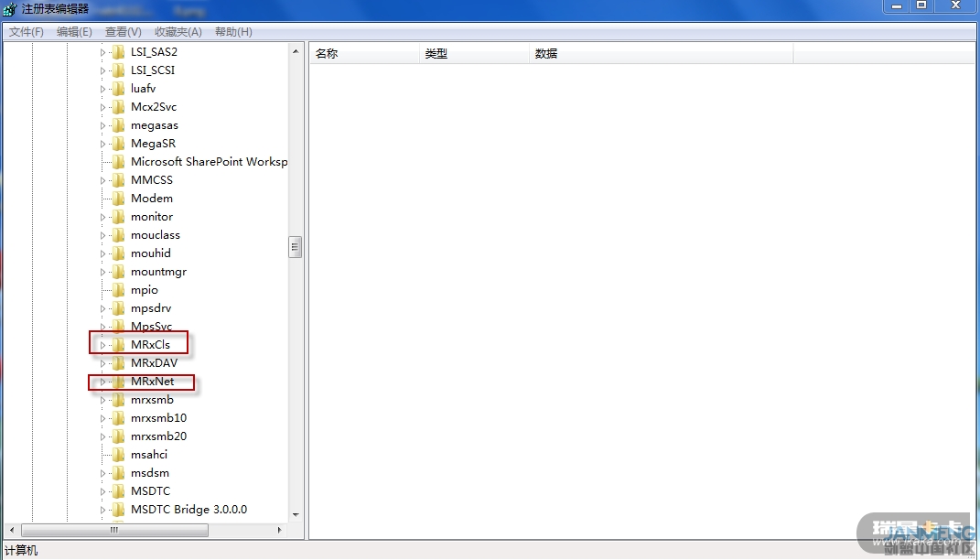Expand the mrxsmb20 tree node
This screenshot has width=980, height=560.
103,436
